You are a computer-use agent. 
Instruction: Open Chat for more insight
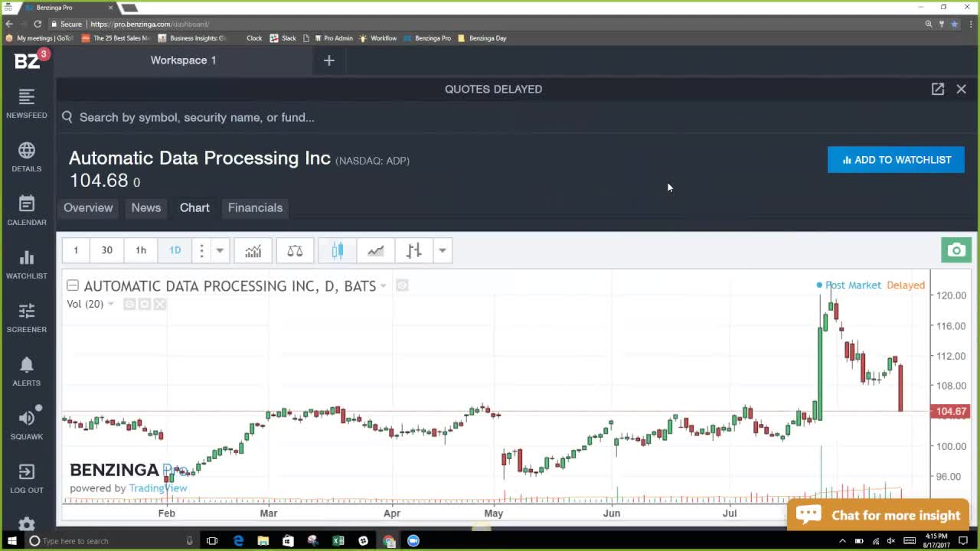coord(877,515)
